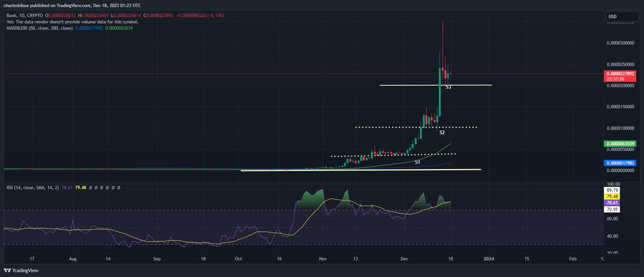This screenshot has height=277, width=644.
Task: Click the Nov label on time axis
Action: coord(323,259)
